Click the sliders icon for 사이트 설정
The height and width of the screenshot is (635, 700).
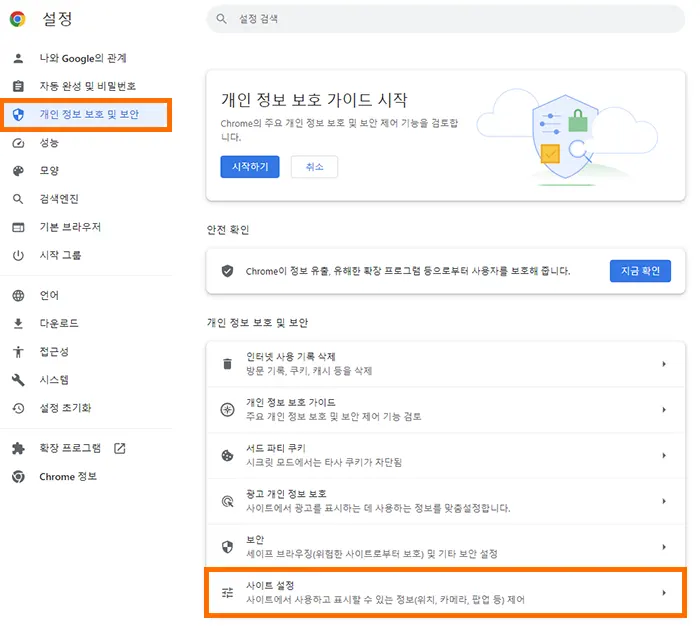(227, 593)
